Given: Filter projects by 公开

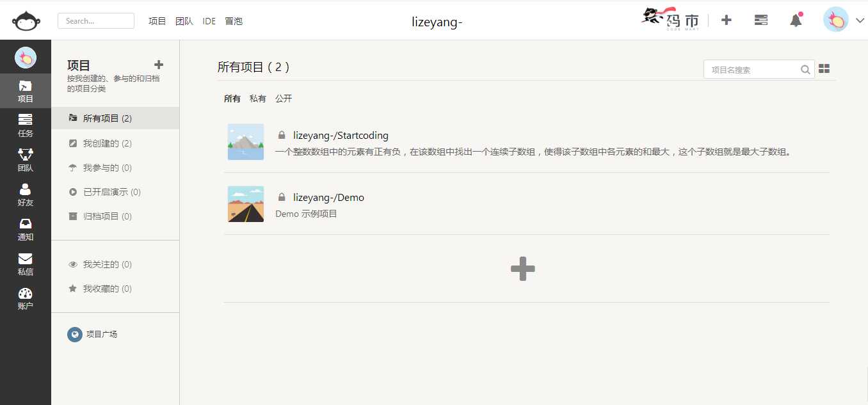Looking at the screenshot, I should click(284, 98).
